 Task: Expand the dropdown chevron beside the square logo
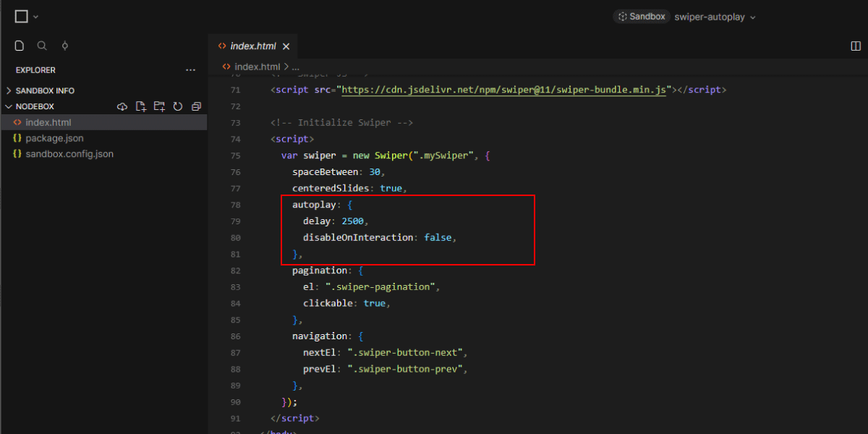(36, 17)
